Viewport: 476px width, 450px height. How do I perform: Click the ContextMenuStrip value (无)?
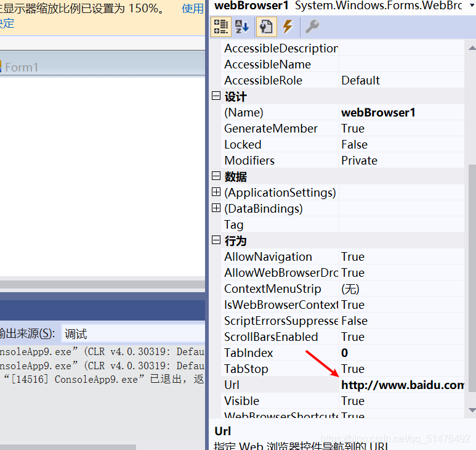(x=401, y=288)
